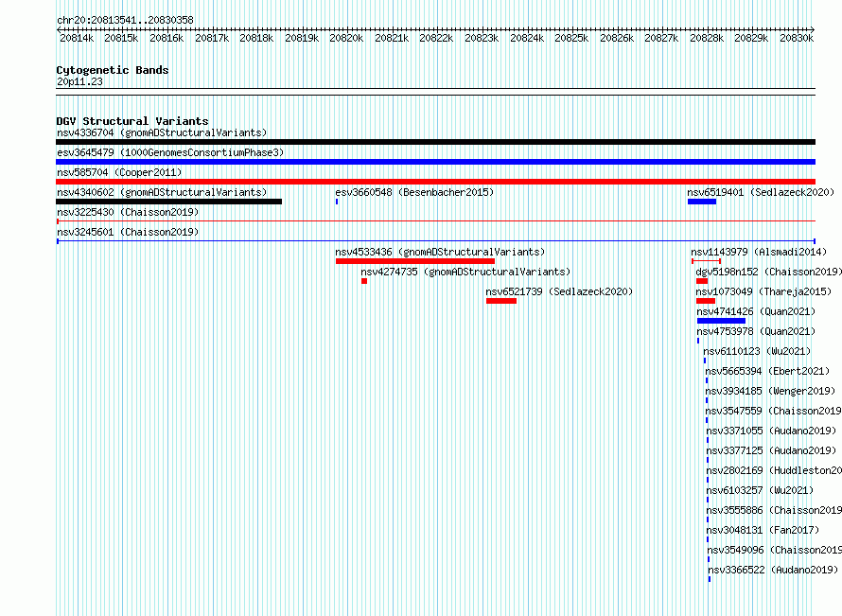This screenshot has width=842, height=616.
Task: Open nsv3048131 Fan2017 variant
Action: (x=763, y=530)
